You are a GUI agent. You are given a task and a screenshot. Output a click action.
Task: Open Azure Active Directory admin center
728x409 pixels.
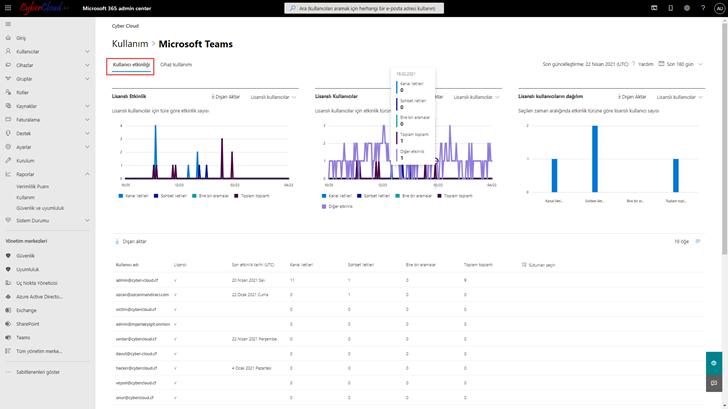click(39, 297)
